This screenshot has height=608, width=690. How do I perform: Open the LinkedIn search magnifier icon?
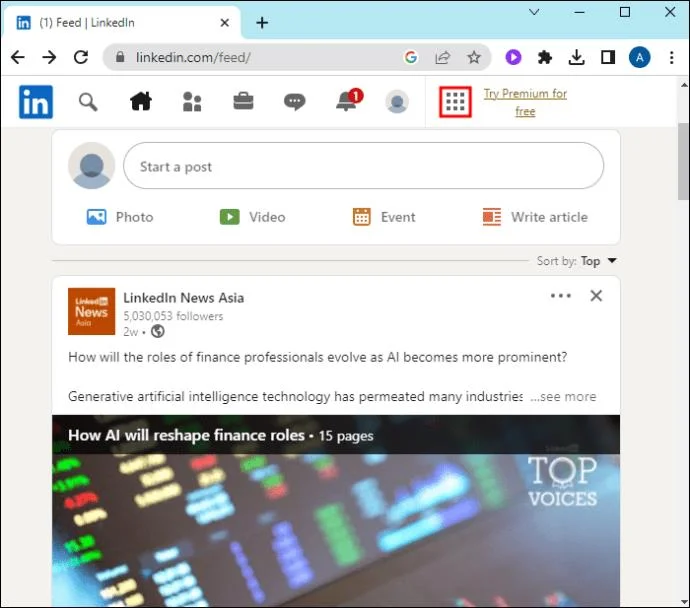point(88,102)
